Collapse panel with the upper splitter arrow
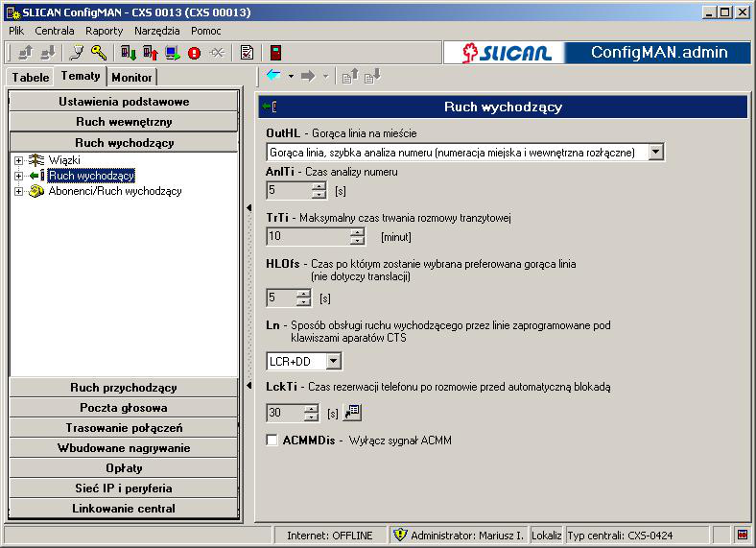The image size is (756, 548). [x=248, y=208]
